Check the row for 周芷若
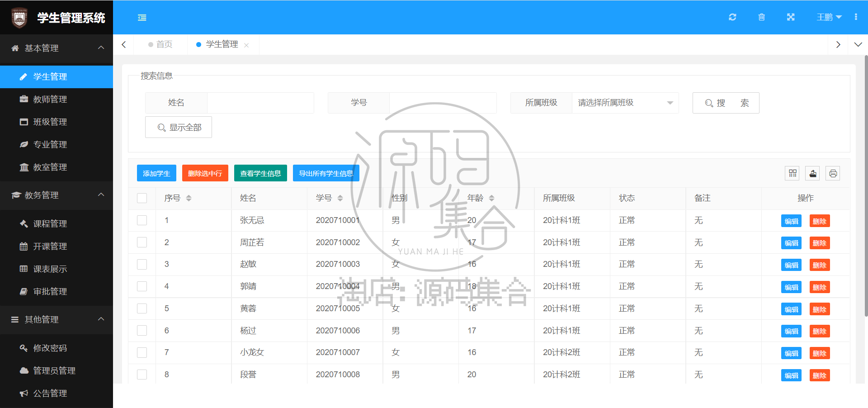Viewport: 868px width, 408px height. click(142, 242)
